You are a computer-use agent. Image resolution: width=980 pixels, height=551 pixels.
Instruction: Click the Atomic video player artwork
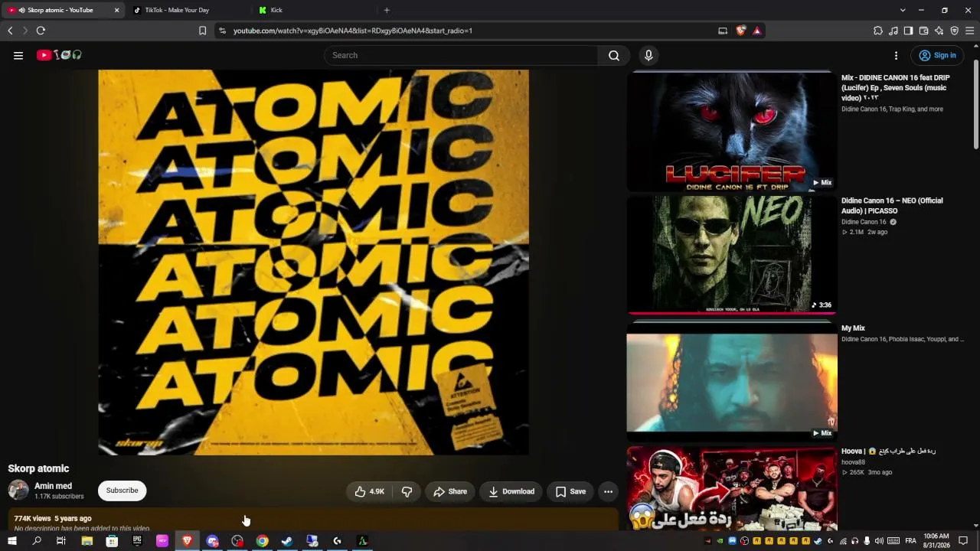point(313,262)
